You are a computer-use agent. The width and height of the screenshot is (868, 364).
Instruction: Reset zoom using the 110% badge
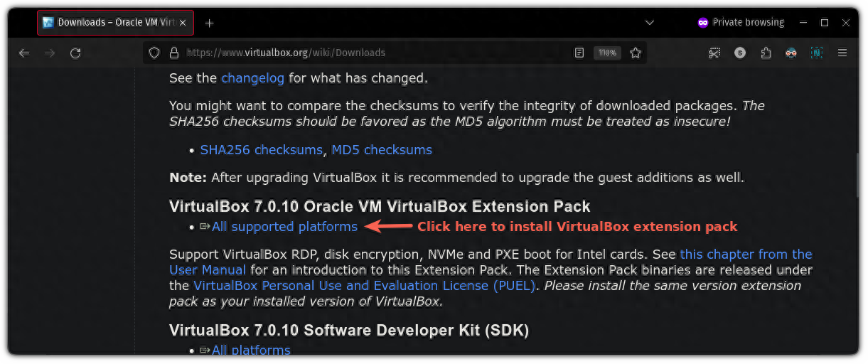[608, 53]
